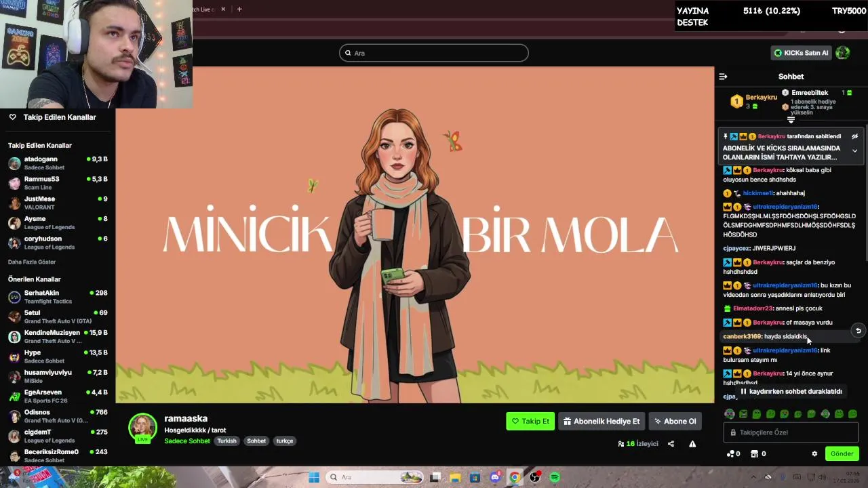This screenshot has height=488, width=868.
Task: Click cjpaycez username in chat
Action: point(736,248)
